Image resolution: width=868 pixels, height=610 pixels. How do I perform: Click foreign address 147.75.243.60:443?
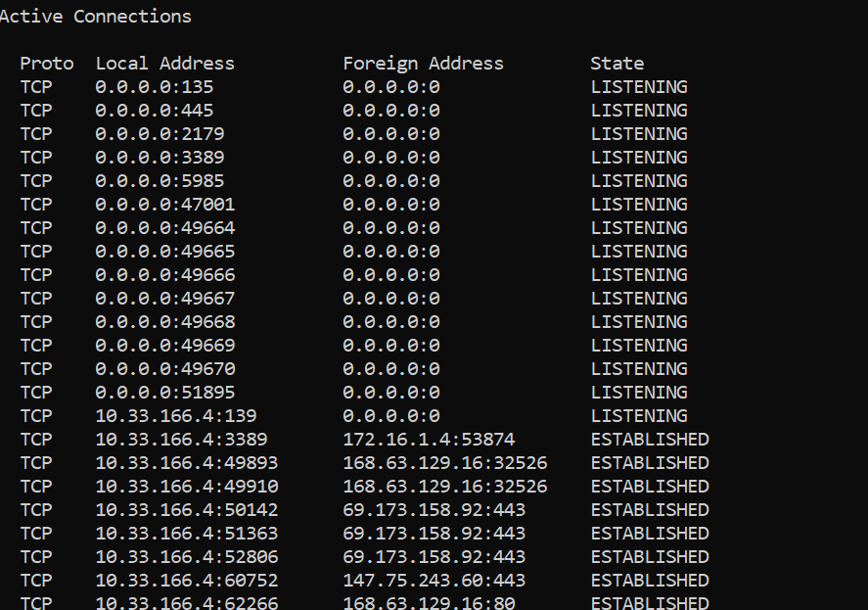pyautogui.click(x=434, y=580)
